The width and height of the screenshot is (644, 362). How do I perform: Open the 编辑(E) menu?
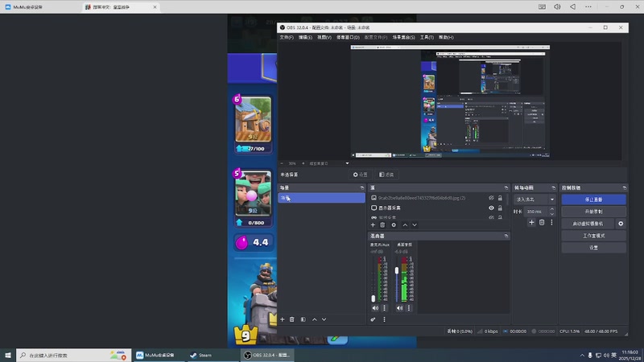coord(305,37)
